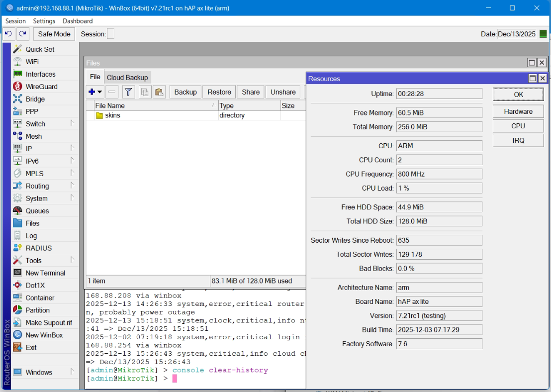The height and width of the screenshot is (392, 551).
Task: Click the Hardware button in Resources
Action: coord(518,111)
